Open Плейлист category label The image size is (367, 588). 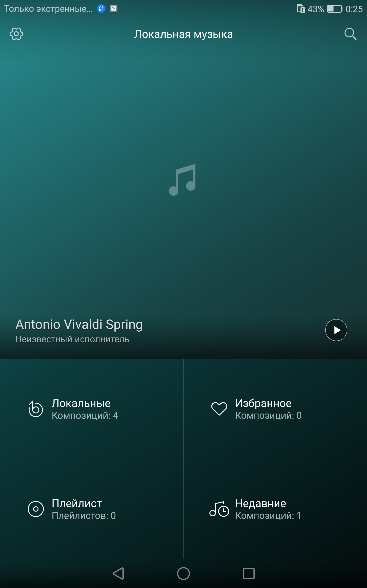(77, 503)
